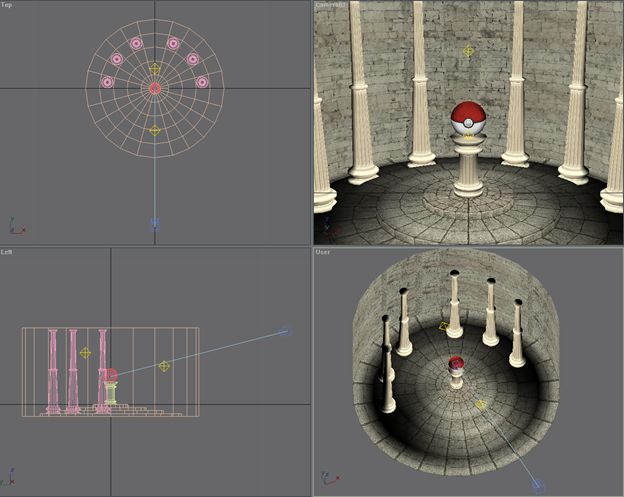Select the blue camera icon in Left viewport

285,331
